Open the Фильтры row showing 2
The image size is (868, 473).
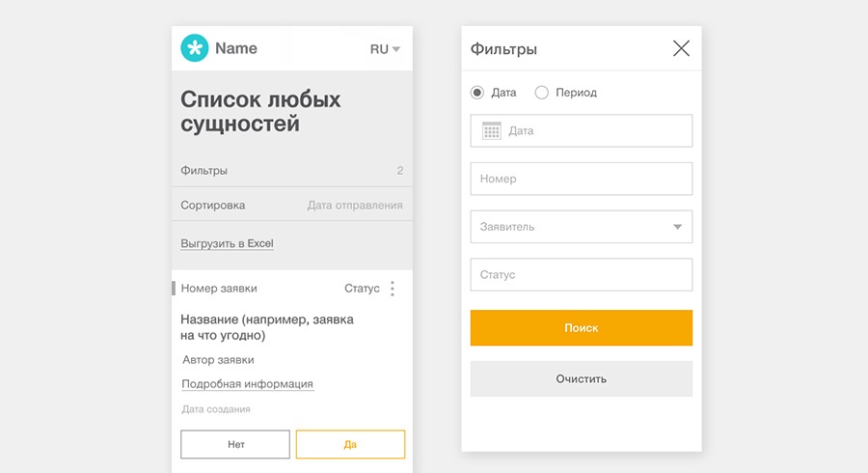tap(292, 170)
